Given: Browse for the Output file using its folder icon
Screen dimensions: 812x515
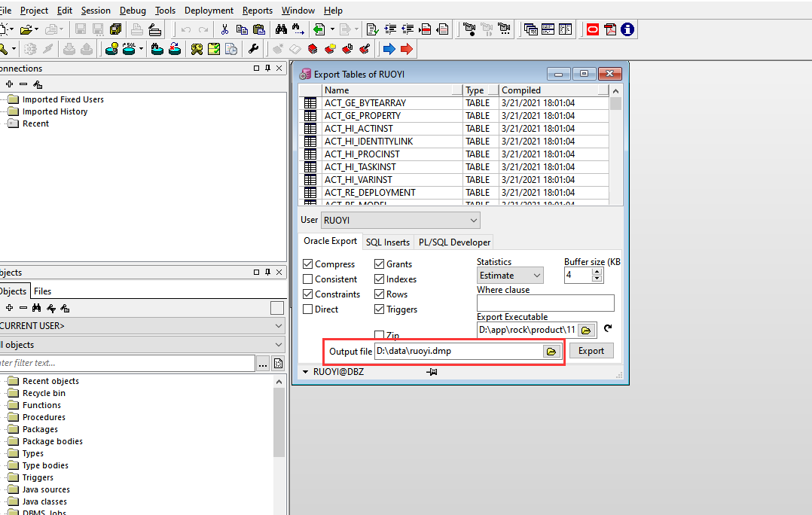Looking at the screenshot, I should click(x=551, y=351).
